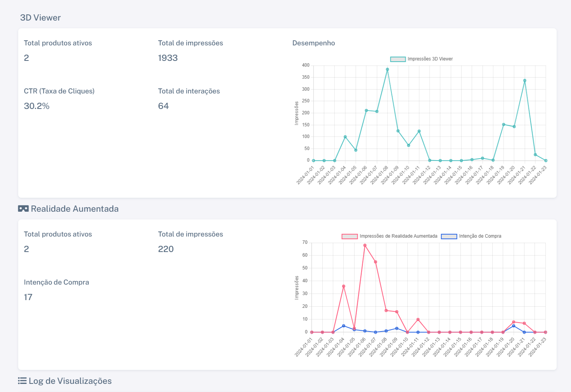Click the 2024-01-08 peak point in 3D Viewer chart
Viewport: 571px width, 392px height.
coord(387,69)
